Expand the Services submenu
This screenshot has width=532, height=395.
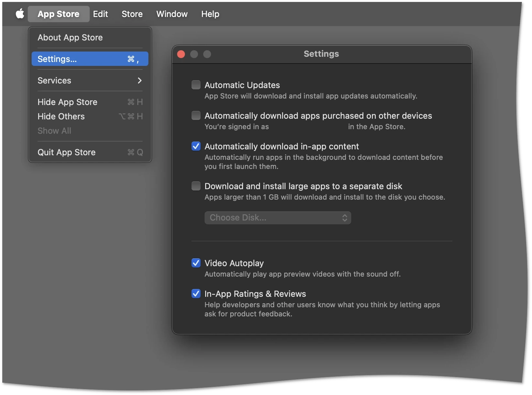(90, 81)
